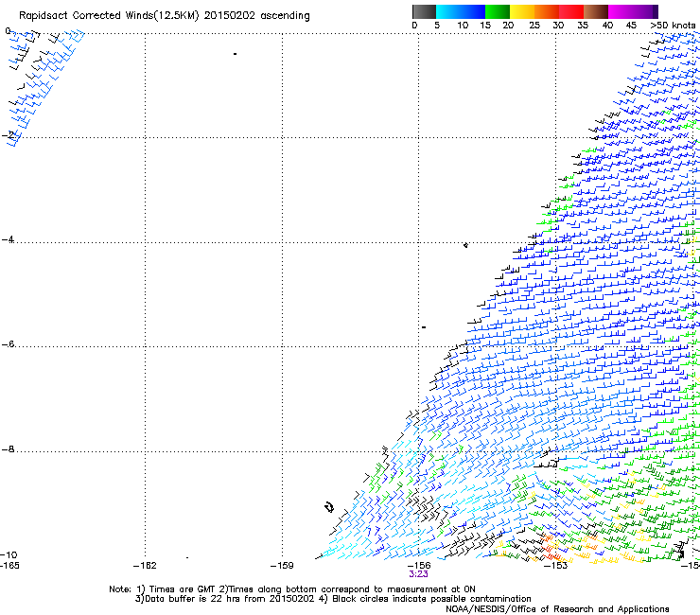
Task: Click the note 'Data buffer is 22 hrs'
Action: [x=194, y=599]
